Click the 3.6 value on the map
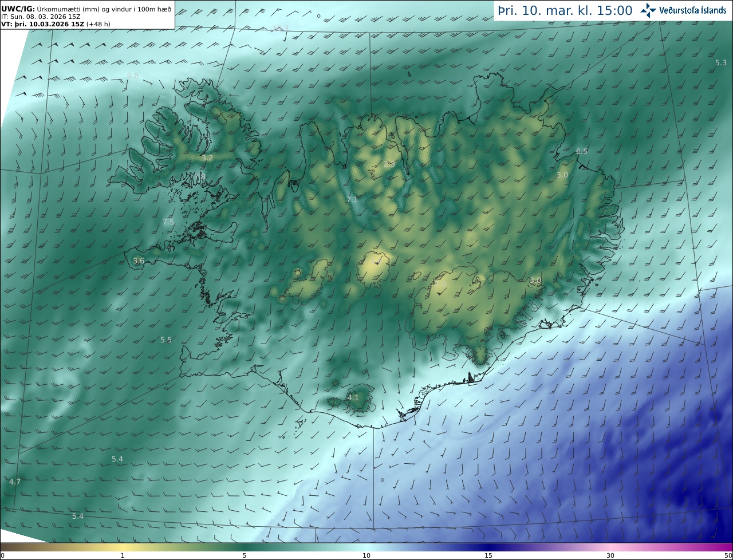Screen dimensions: 733x560 point(139,261)
